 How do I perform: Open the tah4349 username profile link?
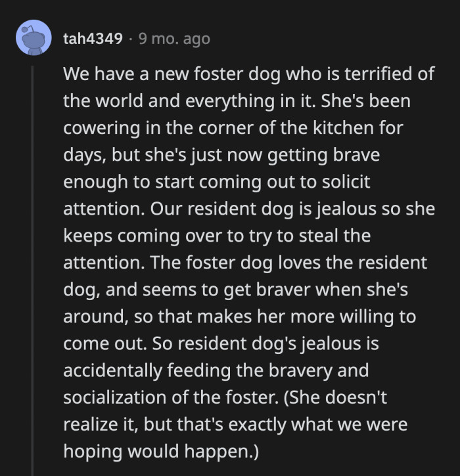(x=92, y=39)
